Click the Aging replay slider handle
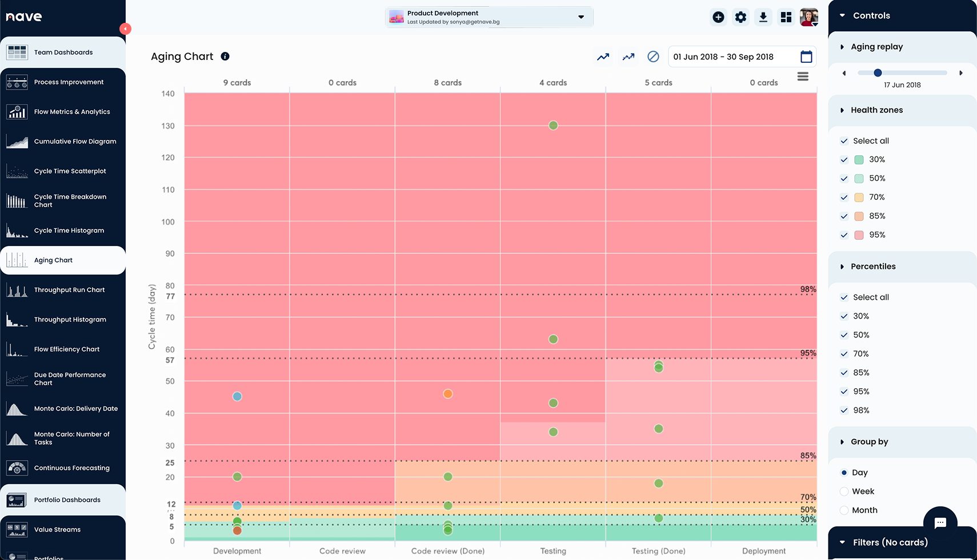Screen dimensions: 977x560 [x=878, y=73]
